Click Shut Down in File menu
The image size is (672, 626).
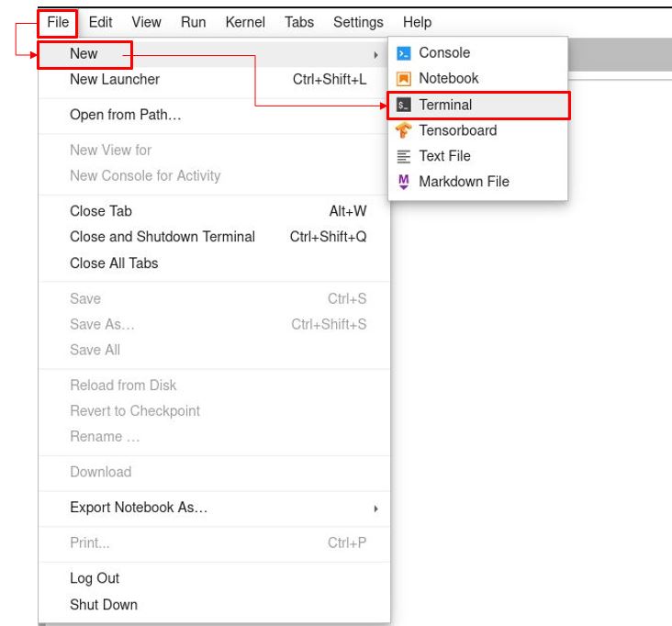(x=104, y=604)
